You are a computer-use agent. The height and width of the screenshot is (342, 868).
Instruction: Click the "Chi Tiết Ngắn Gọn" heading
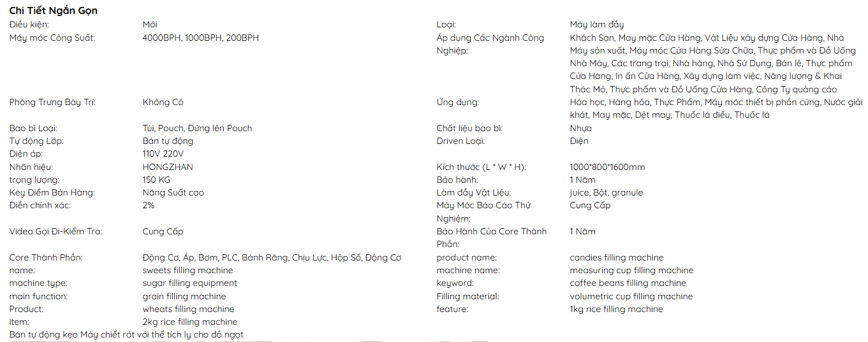click(x=54, y=11)
